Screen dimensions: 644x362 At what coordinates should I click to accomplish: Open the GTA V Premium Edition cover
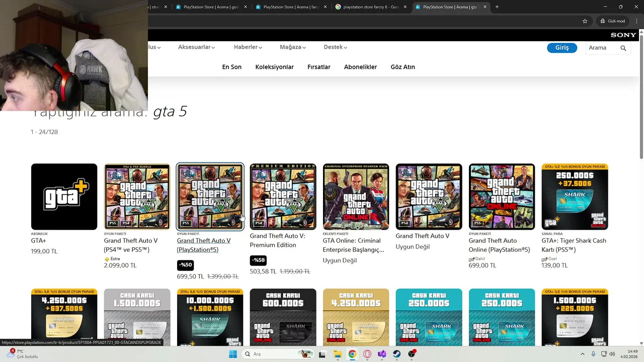tap(283, 197)
